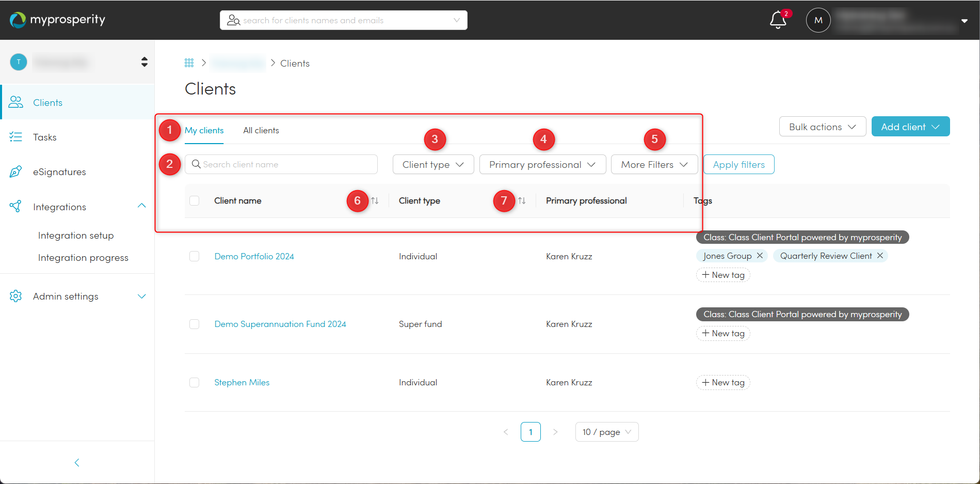Click the Admin settings gear icon
Viewport: 980px width, 484px height.
click(x=16, y=296)
